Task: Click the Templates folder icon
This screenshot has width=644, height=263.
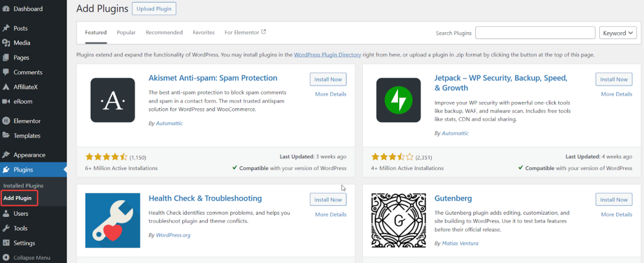Action: click(6, 135)
